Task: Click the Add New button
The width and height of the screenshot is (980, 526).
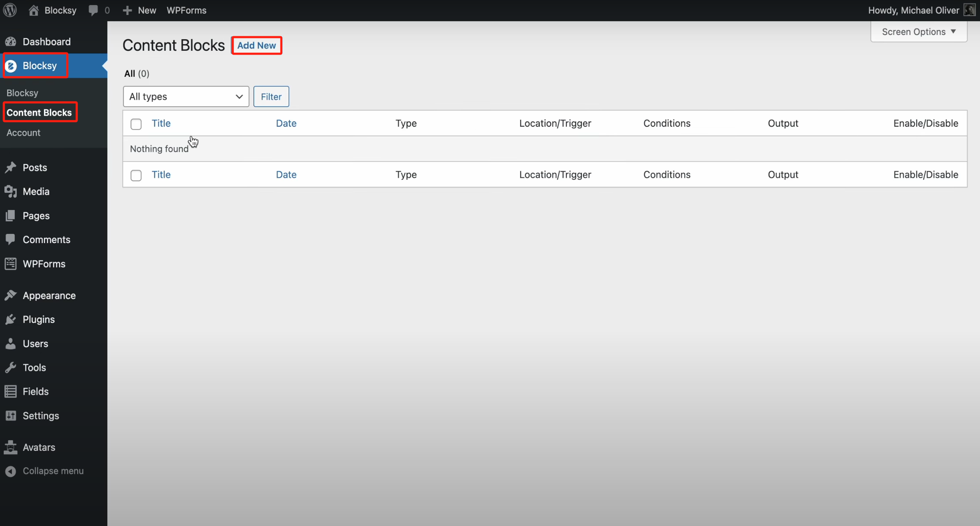Action: point(257,45)
